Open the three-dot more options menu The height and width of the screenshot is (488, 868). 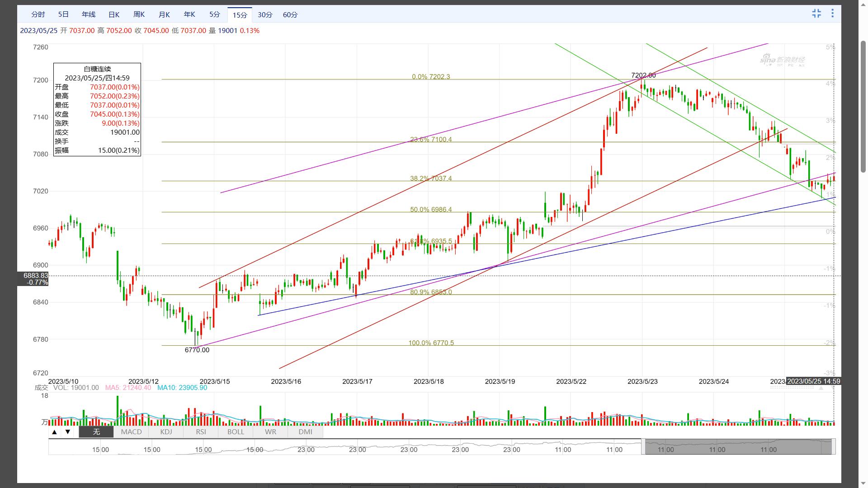click(x=832, y=14)
